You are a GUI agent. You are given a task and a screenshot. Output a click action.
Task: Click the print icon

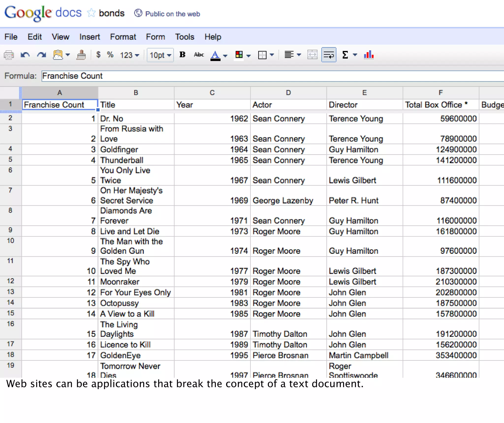coord(9,55)
